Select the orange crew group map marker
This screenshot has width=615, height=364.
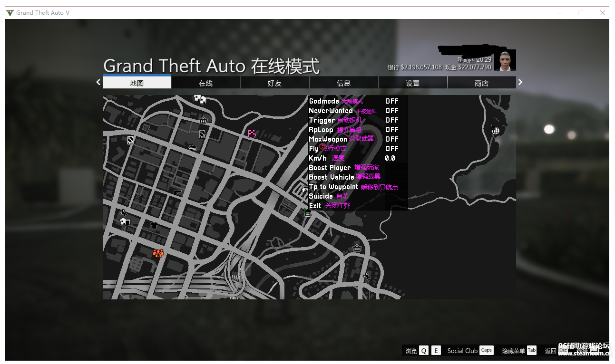click(x=158, y=253)
